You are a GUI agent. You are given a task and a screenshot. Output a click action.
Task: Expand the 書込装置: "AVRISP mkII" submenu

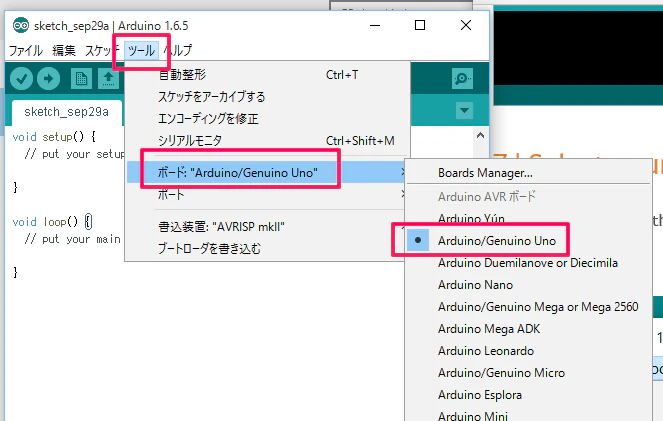(x=266, y=227)
